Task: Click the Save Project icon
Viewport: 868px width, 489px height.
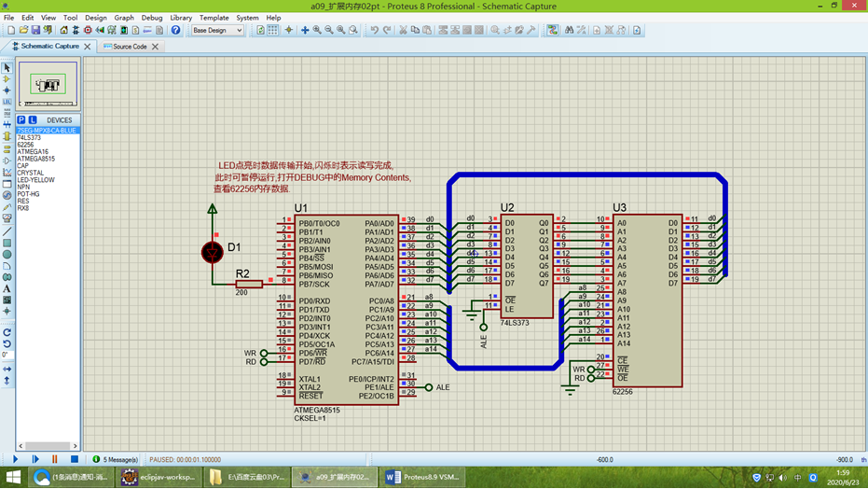Action: [x=35, y=30]
